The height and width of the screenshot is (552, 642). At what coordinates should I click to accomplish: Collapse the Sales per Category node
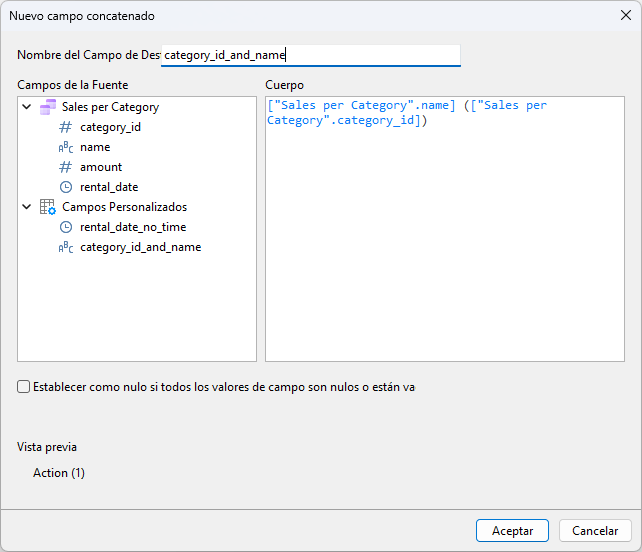27,107
